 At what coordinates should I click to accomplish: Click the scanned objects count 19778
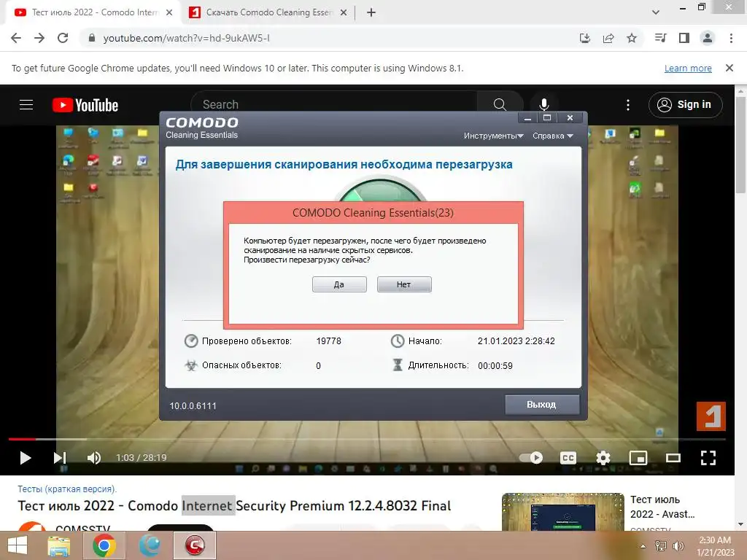(329, 341)
